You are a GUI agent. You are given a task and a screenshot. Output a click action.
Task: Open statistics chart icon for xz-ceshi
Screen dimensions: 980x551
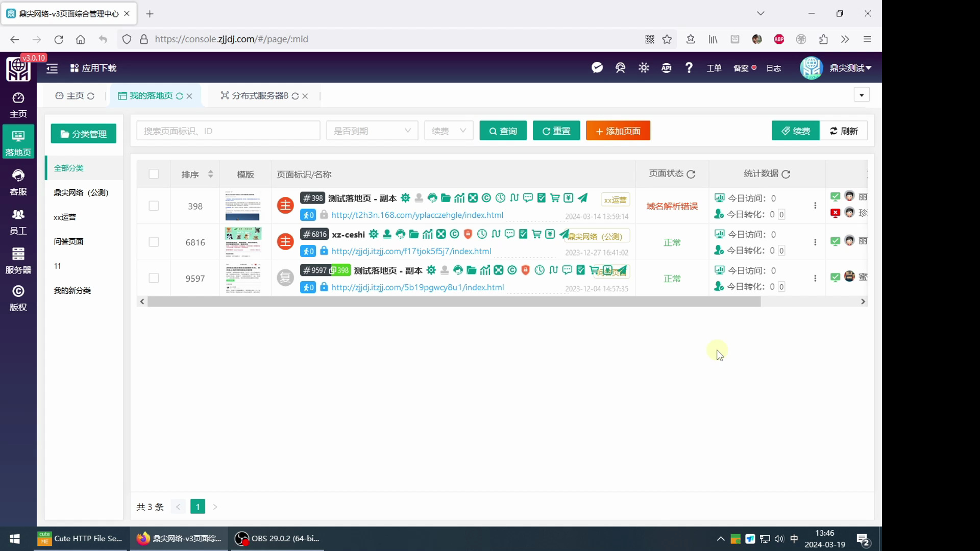click(x=427, y=234)
